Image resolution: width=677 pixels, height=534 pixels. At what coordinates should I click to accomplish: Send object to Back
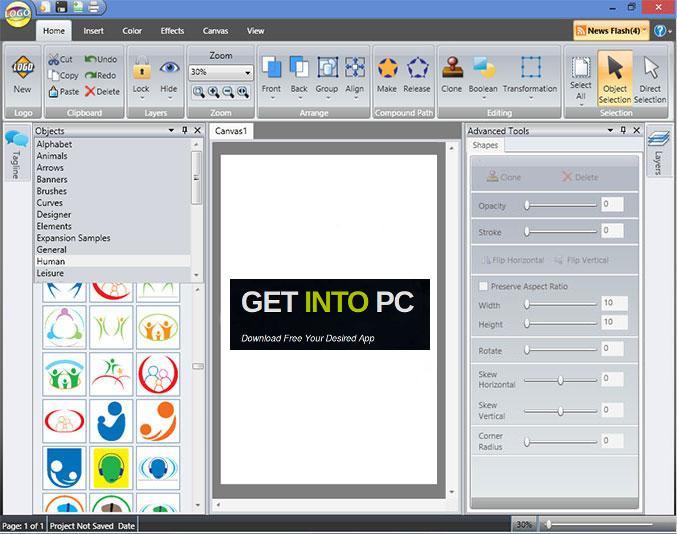[299, 68]
